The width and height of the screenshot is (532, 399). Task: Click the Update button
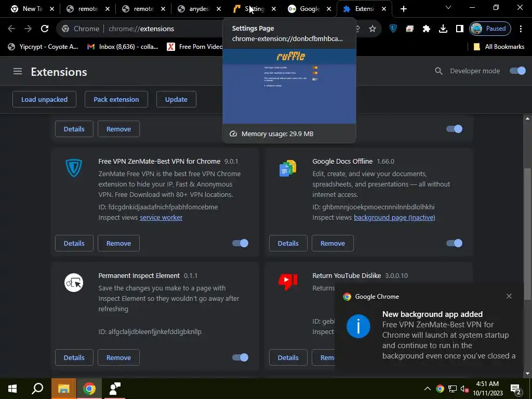tap(176, 99)
